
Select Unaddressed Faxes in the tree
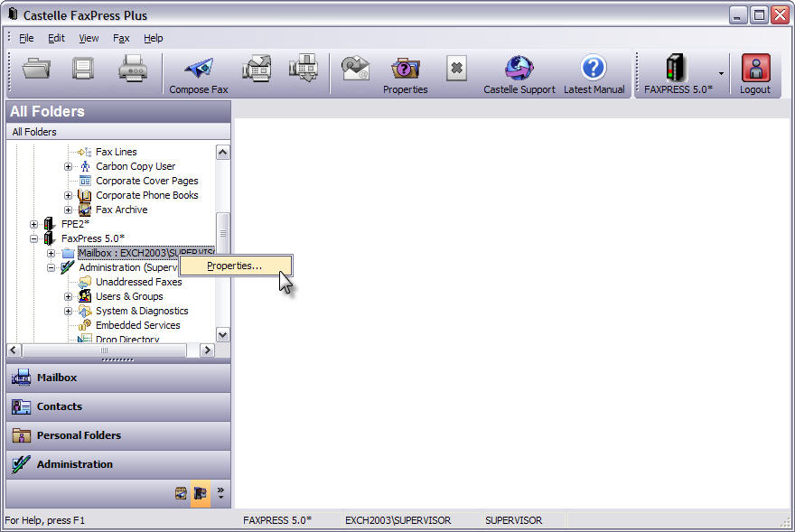[138, 282]
